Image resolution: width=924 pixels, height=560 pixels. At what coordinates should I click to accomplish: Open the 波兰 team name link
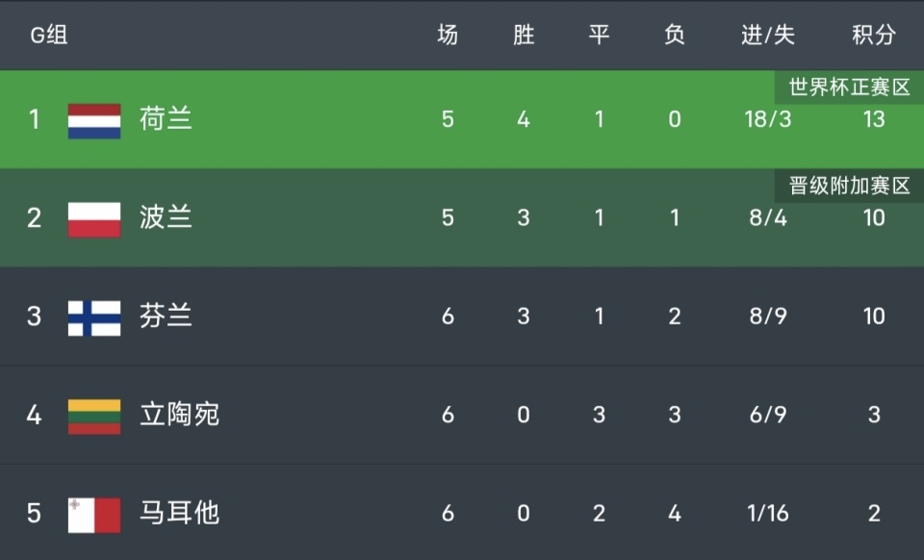click(166, 217)
